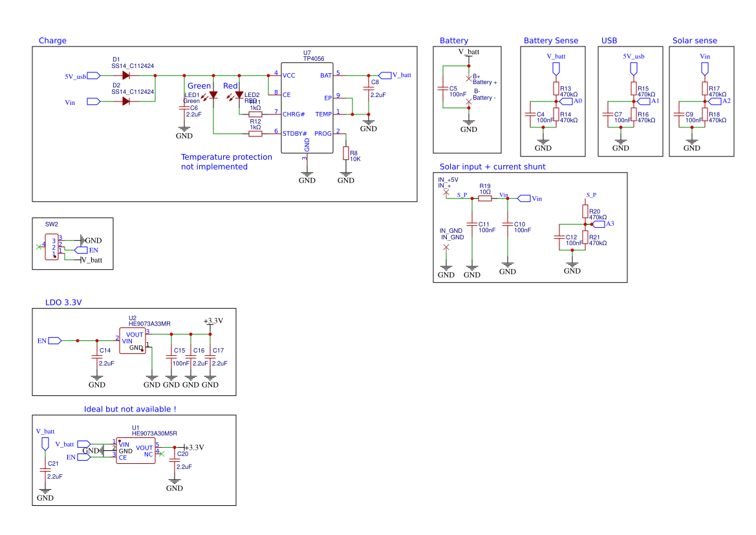This screenshot has height=535, width=756.
Task: Click the 'Charge' section title
Action: pos(52,41)
